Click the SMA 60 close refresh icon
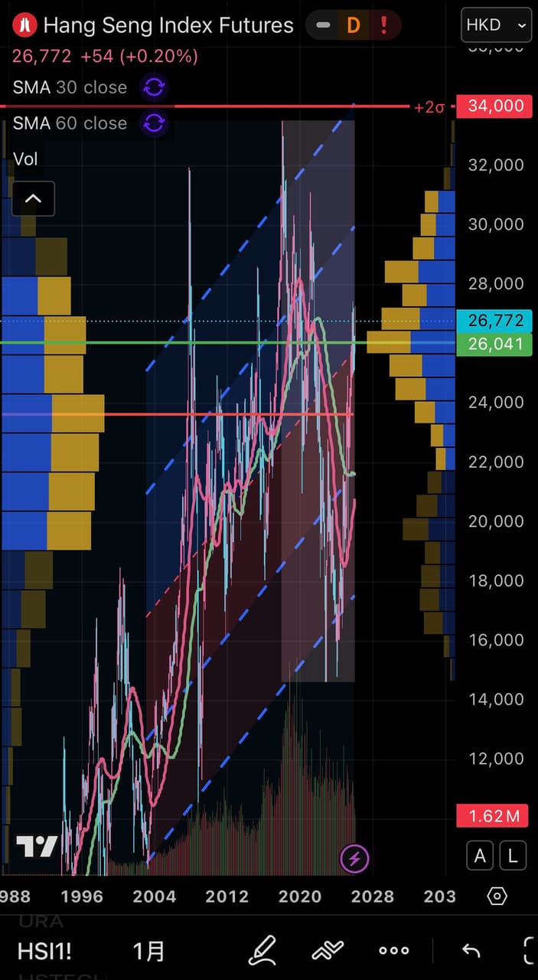This screenshot has width=538, height=980. pos(154,123)
